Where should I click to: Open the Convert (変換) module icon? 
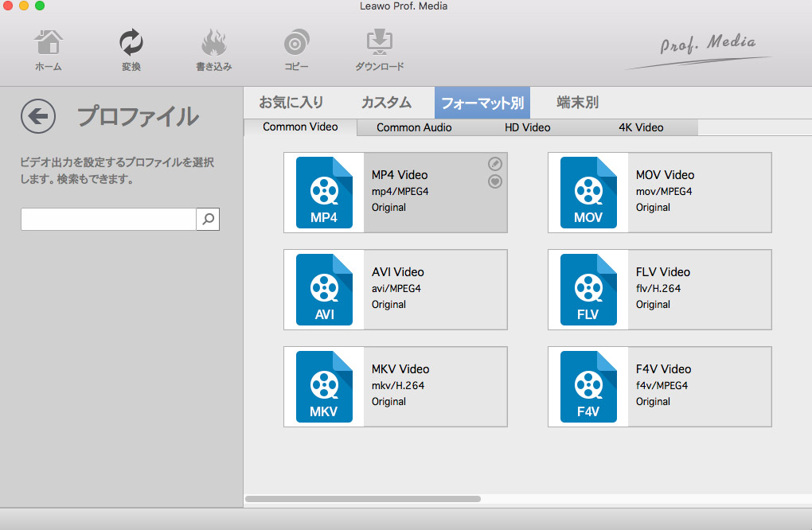point(131,44)
